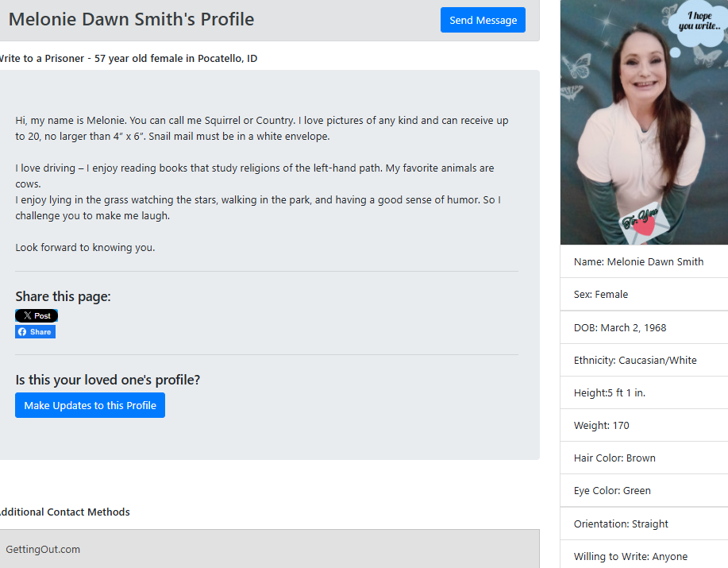
Task: Click the Height: 5 ft 1 in. row
Action: pyautogui.click(x=644, y=392)
